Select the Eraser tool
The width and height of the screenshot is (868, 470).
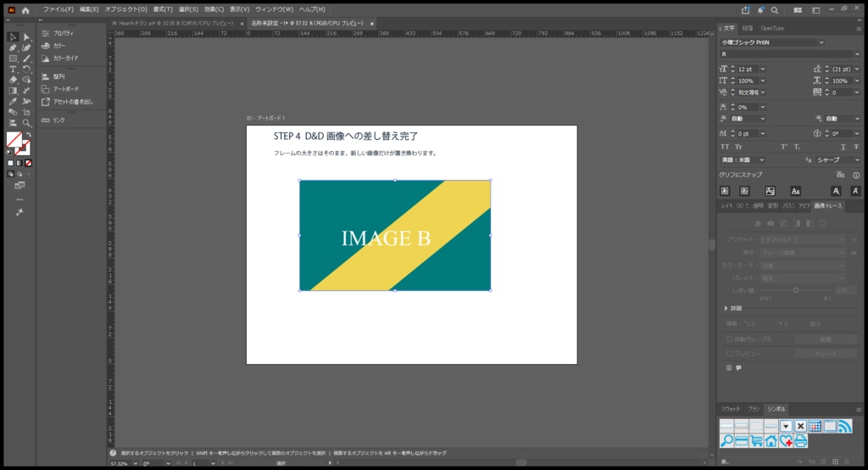coord(13,80)
